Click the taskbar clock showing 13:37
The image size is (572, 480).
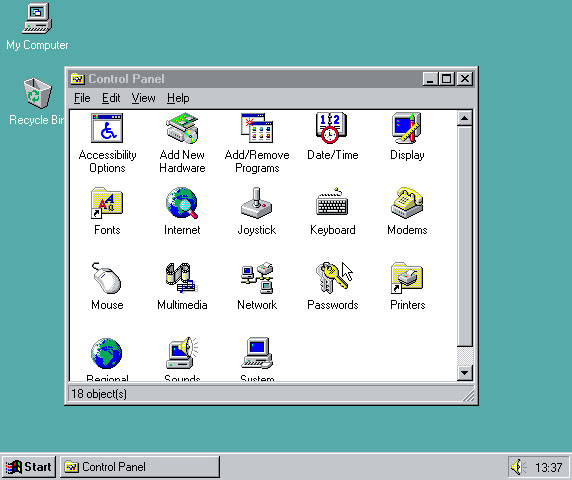pos(548,467)
